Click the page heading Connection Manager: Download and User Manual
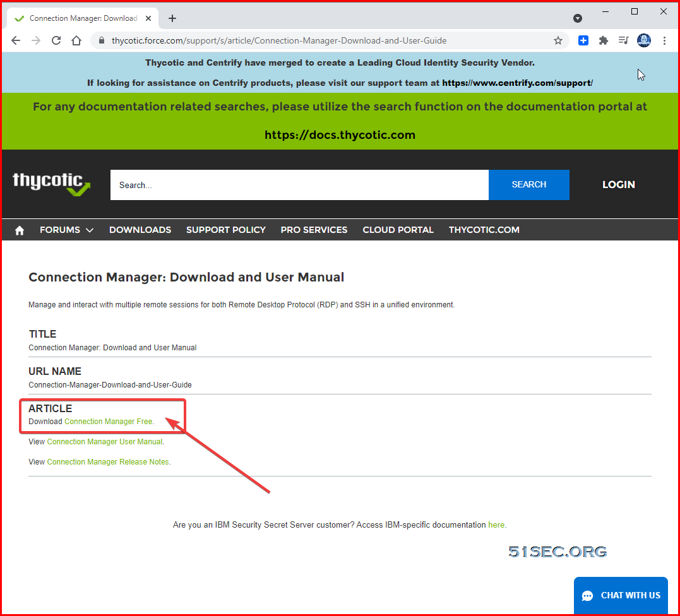The image size is (680, 616). coord(186,278)
